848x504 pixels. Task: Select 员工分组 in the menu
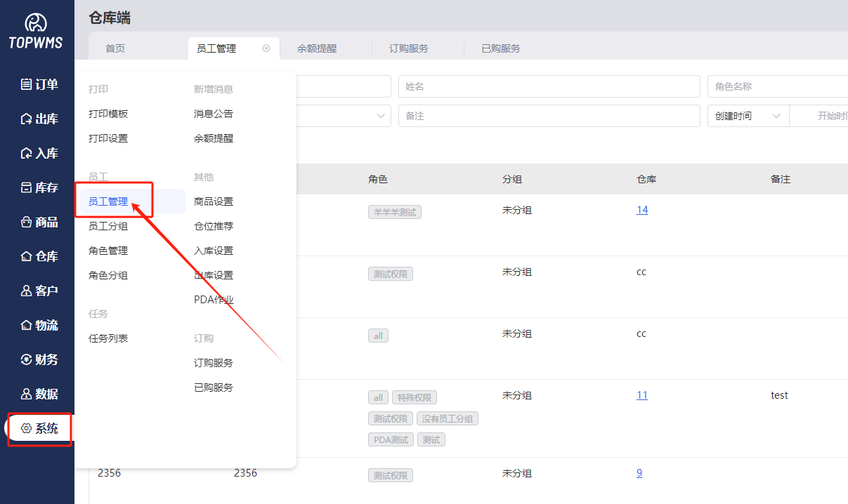pyautogui.click(x=108, y=226)
